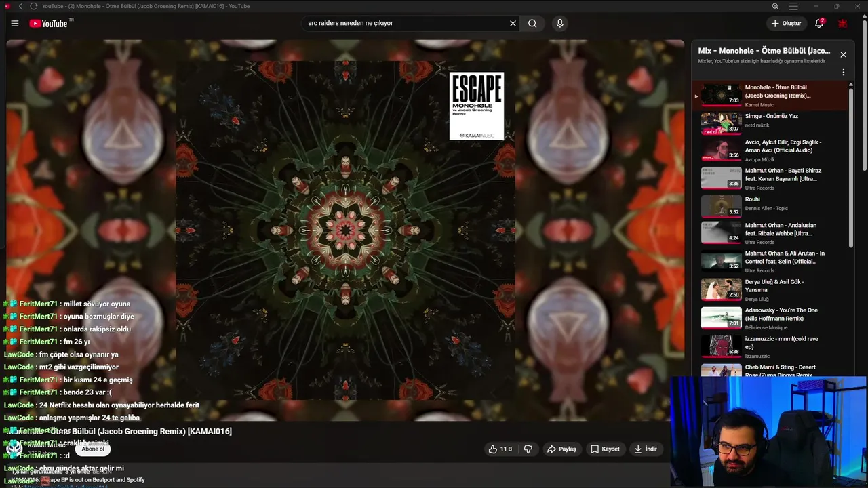Open Ultra Records label under Bayati Shiraz
Image resolution: width=868 pixels, height=488 pixels.
pos(759,188)
